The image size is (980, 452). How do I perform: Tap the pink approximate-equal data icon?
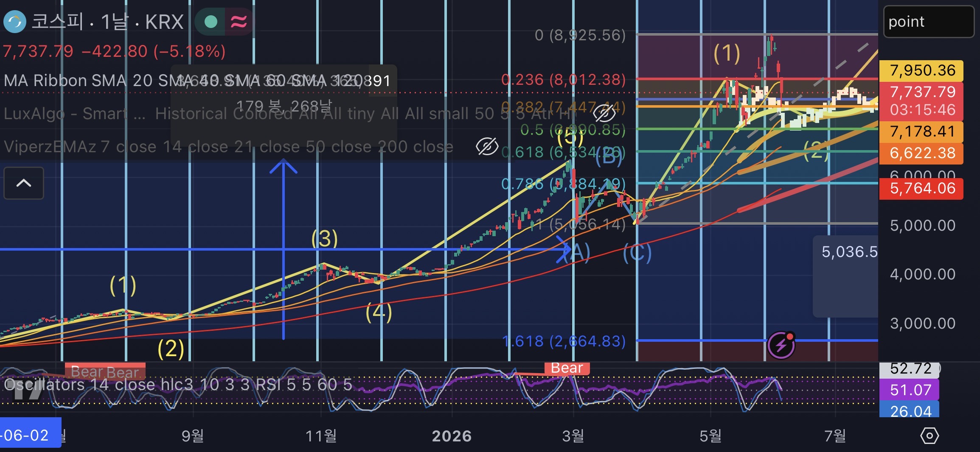[x=239, y=22]
